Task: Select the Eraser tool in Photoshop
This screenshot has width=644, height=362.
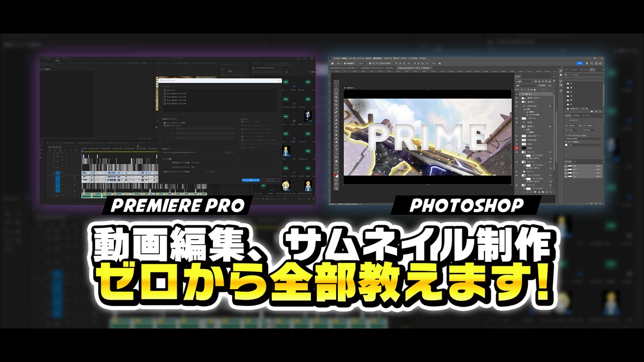Action: click(336, 127)
